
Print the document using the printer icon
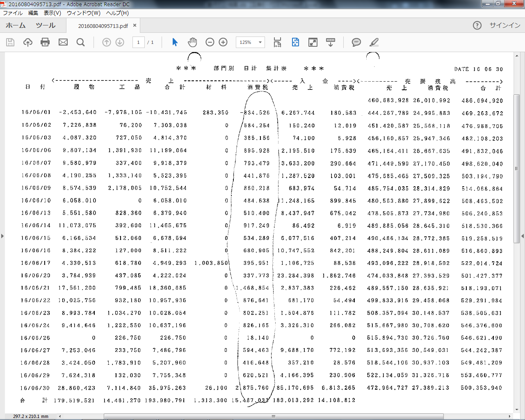45,42
